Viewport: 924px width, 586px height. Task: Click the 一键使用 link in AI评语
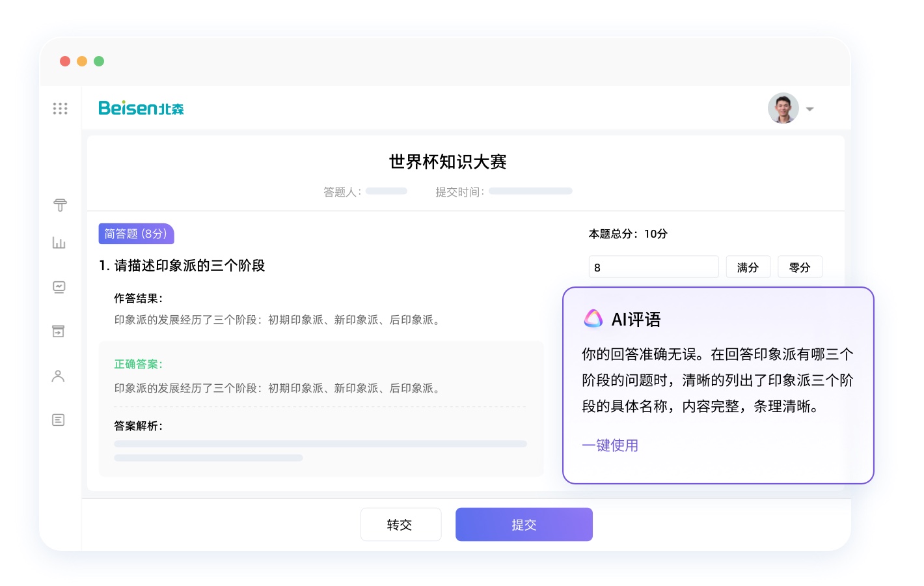click(x=610, y=445)
